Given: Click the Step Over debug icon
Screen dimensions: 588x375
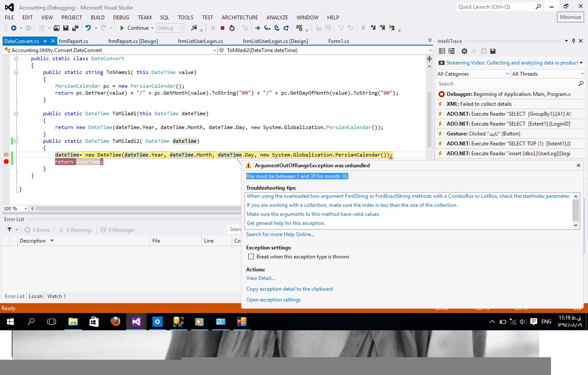Looking at the screenshot, I should pos(277,28).
